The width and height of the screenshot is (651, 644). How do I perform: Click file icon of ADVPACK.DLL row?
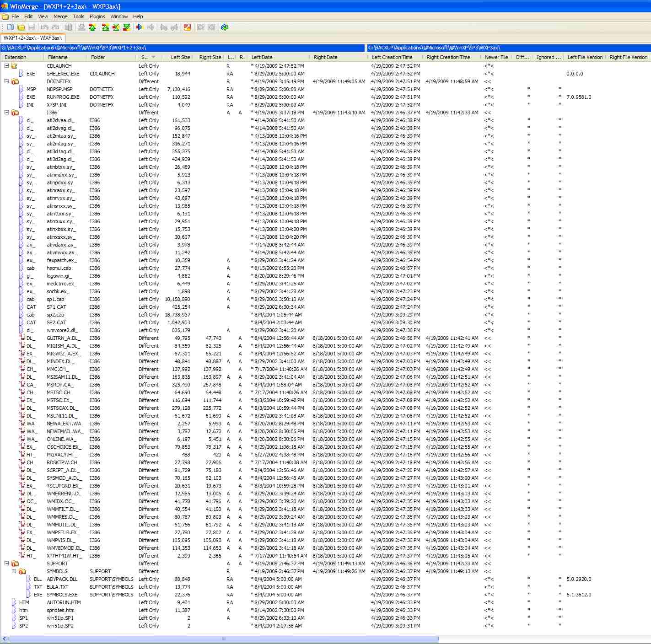(29, 579)
